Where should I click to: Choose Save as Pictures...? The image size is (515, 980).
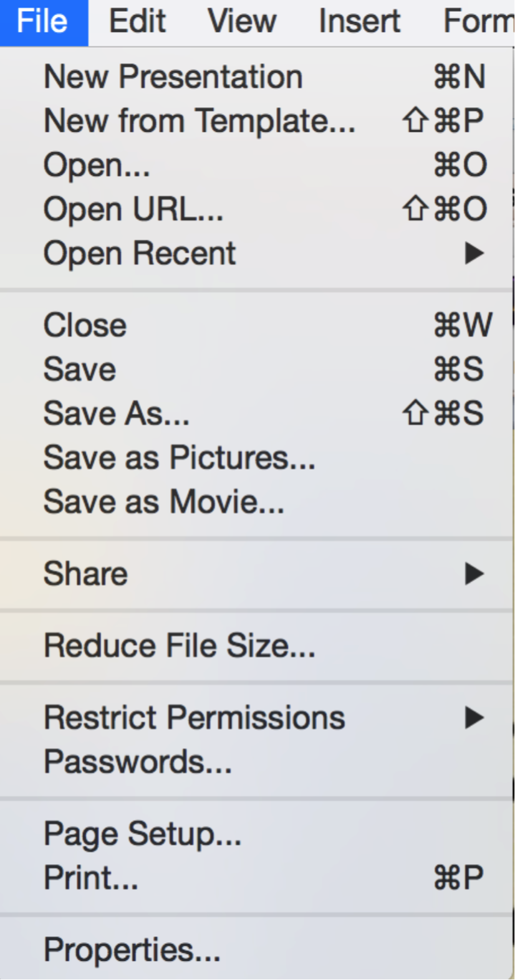(179, 458)
